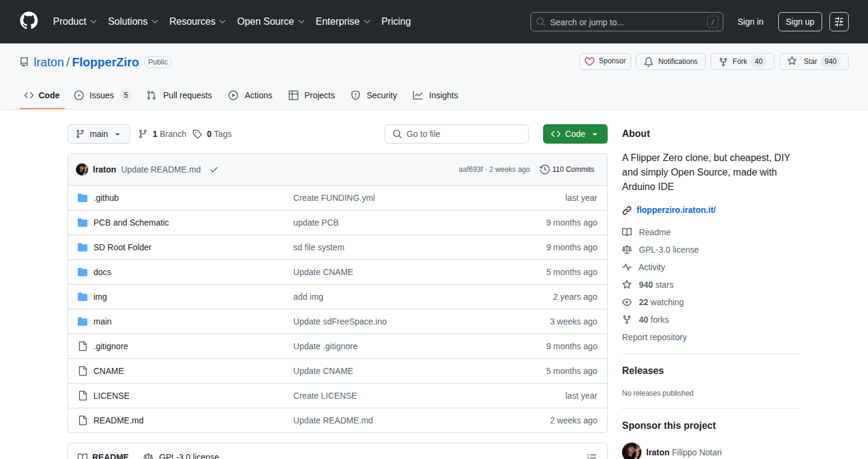
Task: Click the fork icon beside 40 forks
Action: (x=627, y=320)
